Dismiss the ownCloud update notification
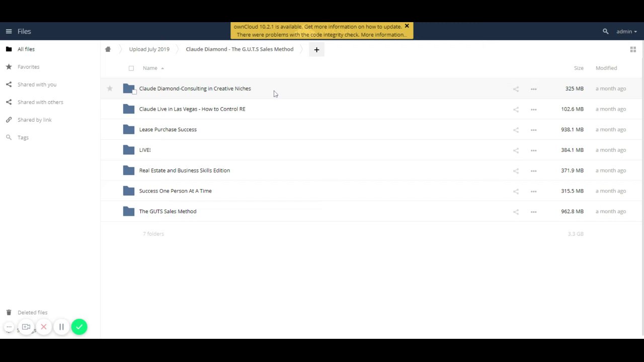This screenshot has width=644, height=362. tap(407, 26)
